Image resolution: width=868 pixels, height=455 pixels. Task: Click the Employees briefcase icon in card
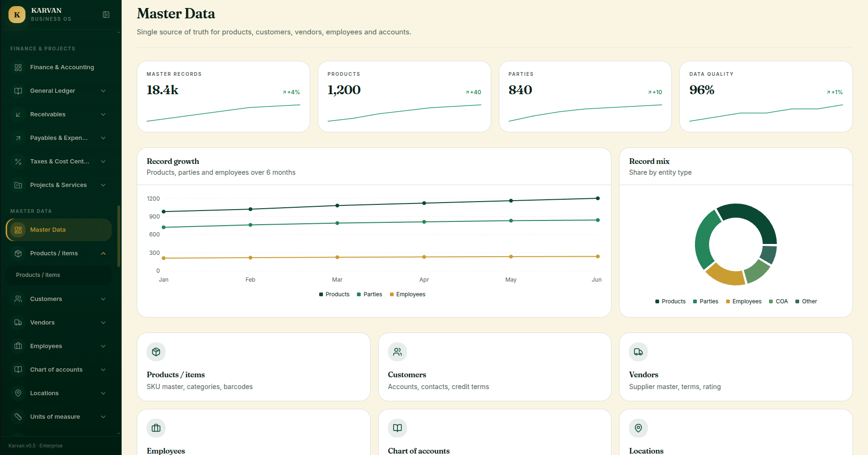(x=156, y=428)
